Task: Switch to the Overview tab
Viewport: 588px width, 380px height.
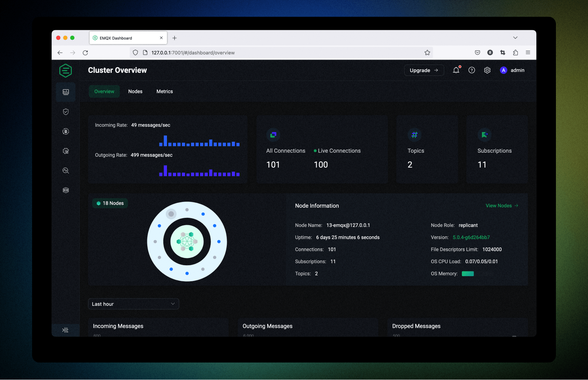Action: (104, 91)
